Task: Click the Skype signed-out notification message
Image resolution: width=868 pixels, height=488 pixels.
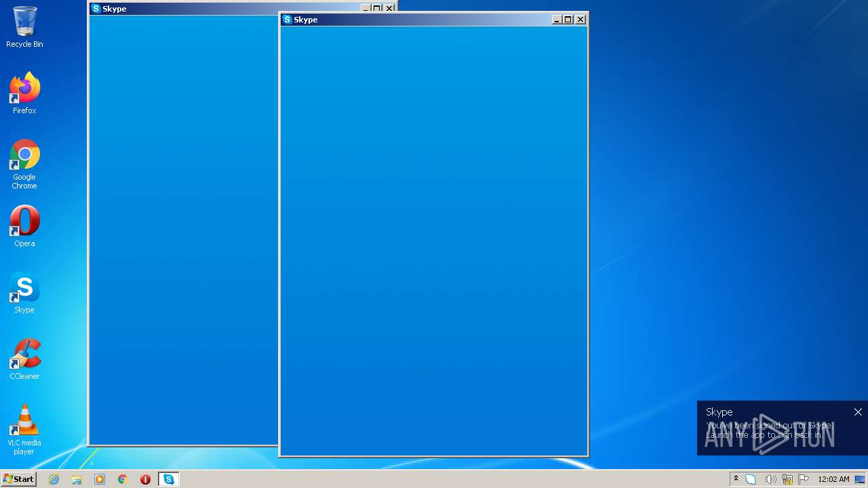Action: [769, 430]
